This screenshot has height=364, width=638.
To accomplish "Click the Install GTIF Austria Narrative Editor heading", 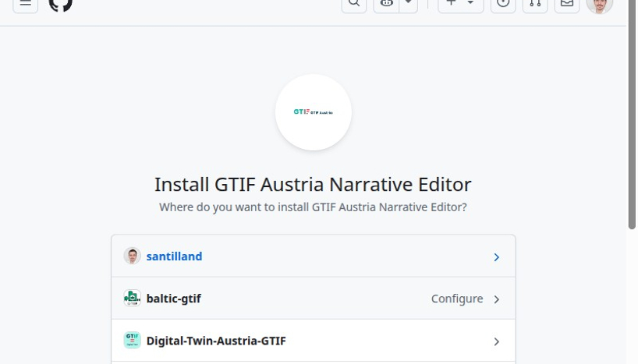I will [313, 184].
